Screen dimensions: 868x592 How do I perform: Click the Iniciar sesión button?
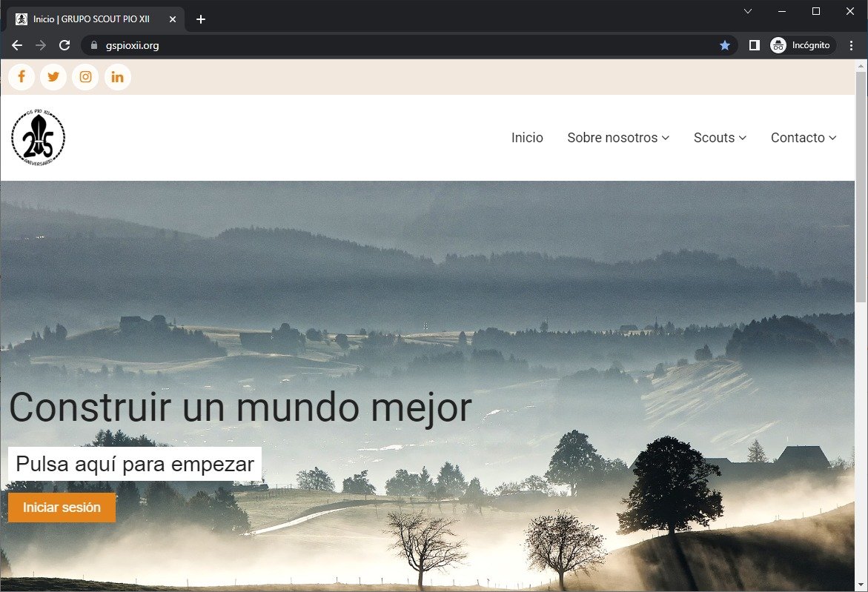62,508
